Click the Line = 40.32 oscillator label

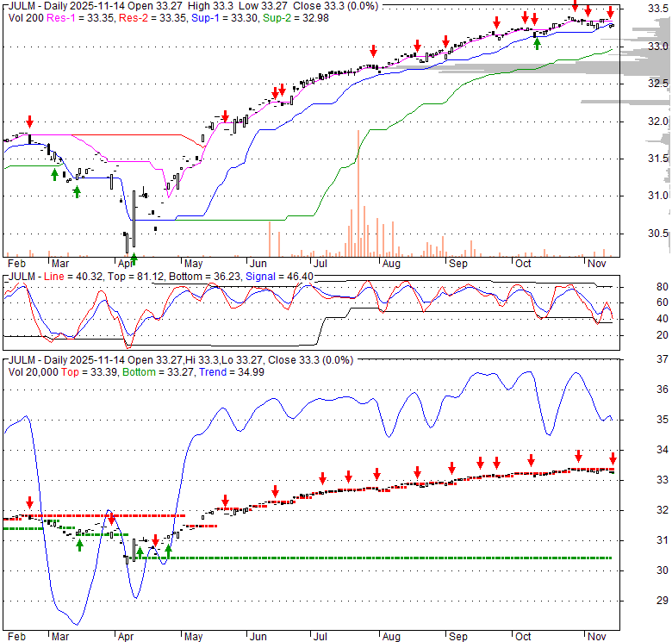coord(73,277)
